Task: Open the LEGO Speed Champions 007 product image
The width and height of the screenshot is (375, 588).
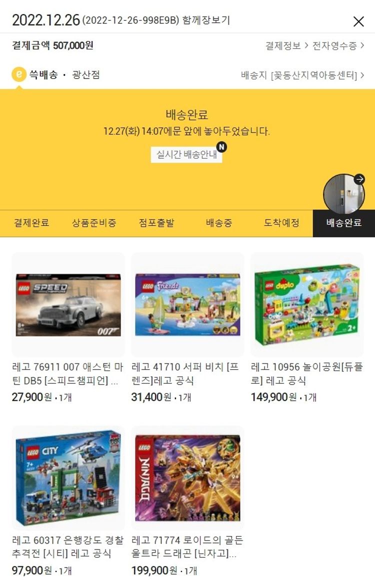Action: click(68, 304)
